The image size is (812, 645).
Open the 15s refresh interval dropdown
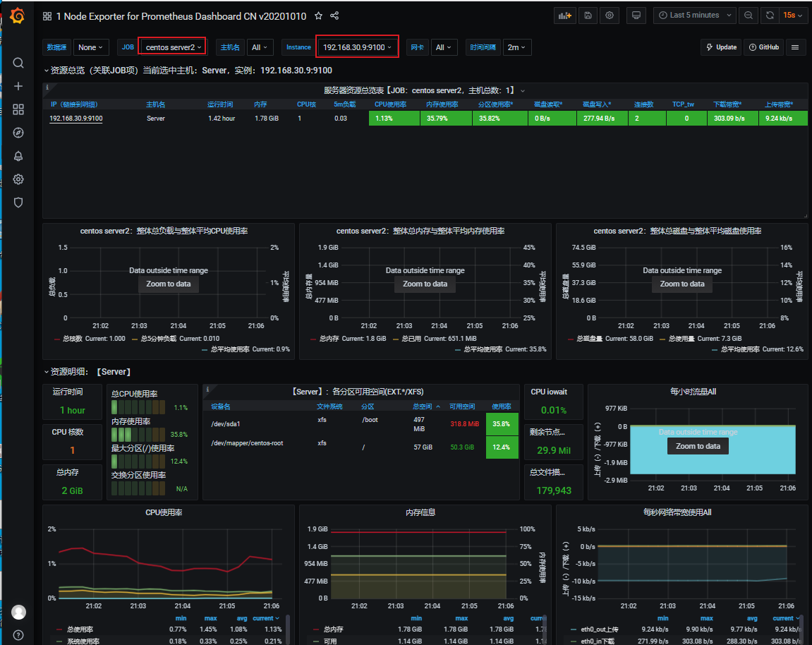[792, 16]
